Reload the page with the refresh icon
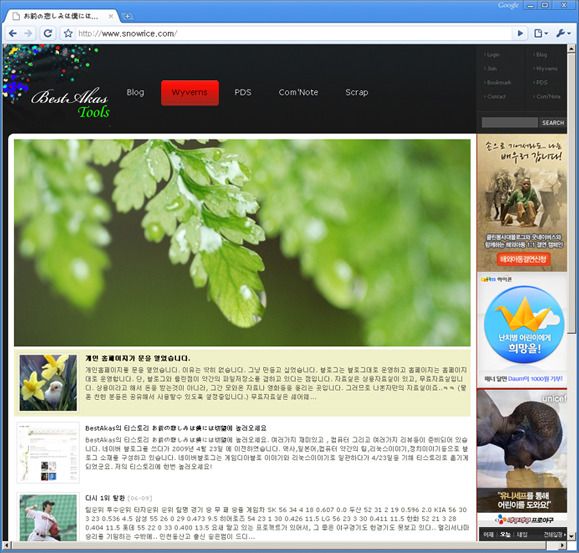Image resolution: width=579 pixels, height=553 pixels. coord(48,34)
